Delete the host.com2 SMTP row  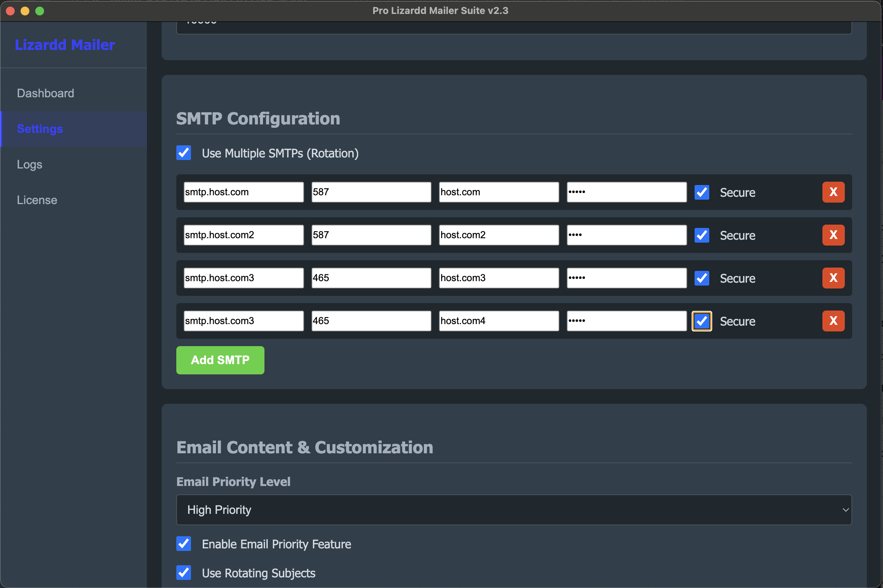pos(833,235)
